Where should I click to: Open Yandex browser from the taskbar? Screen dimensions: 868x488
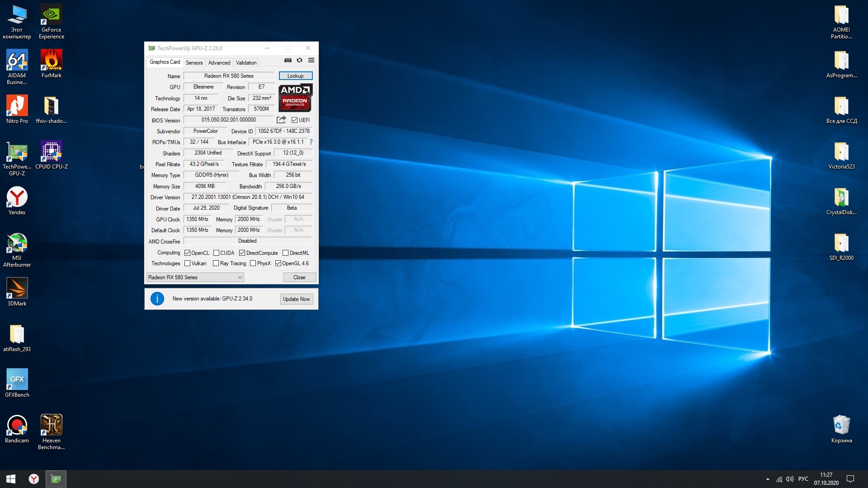(x=34, y=479)
